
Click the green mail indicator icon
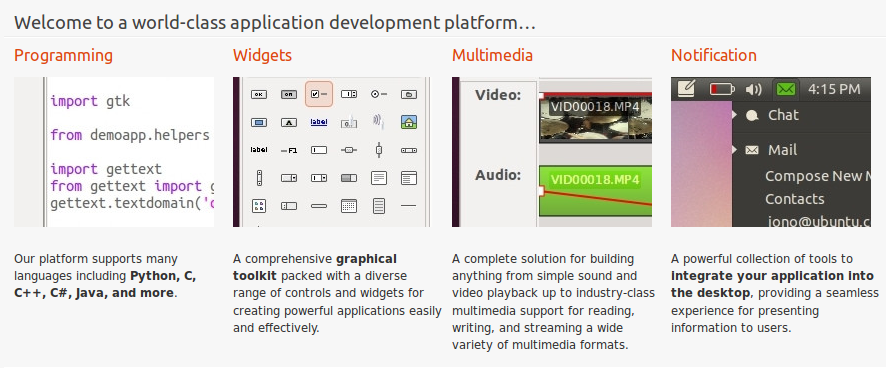785,89
